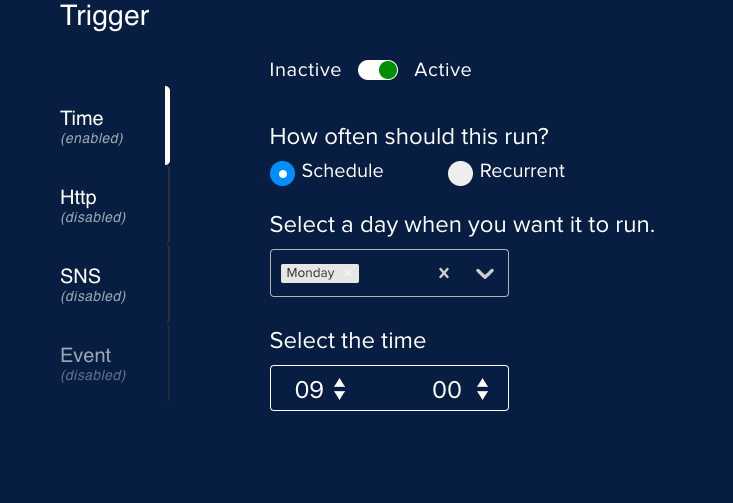Expand the day selection chevron
733x503 pixels.
485,273
